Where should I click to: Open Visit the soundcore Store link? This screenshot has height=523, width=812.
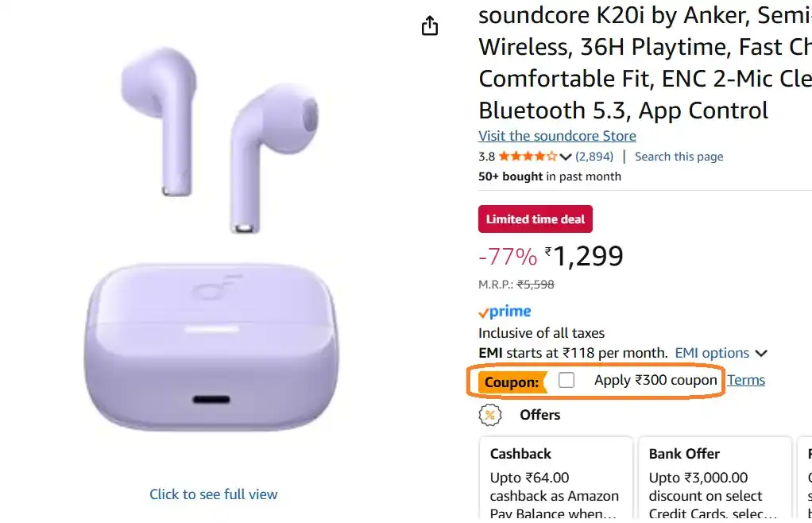click(556, 136)
